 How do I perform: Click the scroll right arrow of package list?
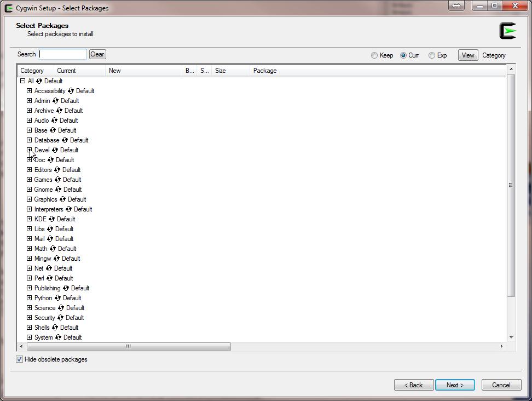tap(501, 346)
